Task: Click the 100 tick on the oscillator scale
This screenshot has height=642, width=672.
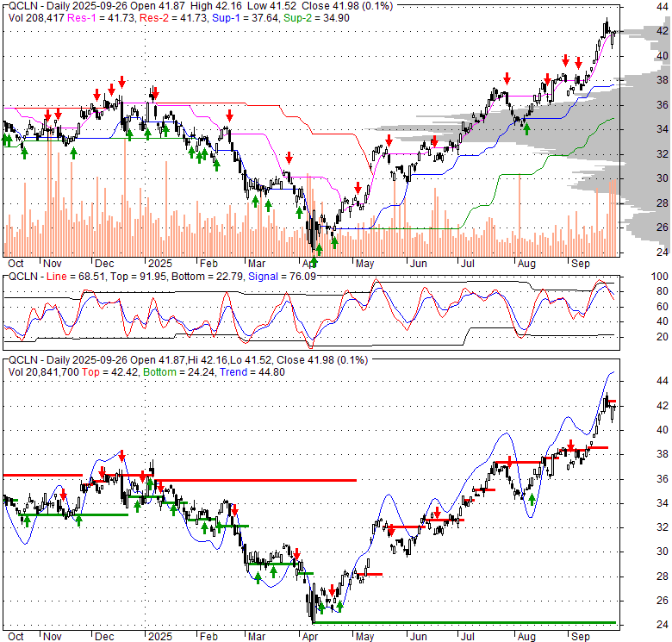Action: (660, 277)
